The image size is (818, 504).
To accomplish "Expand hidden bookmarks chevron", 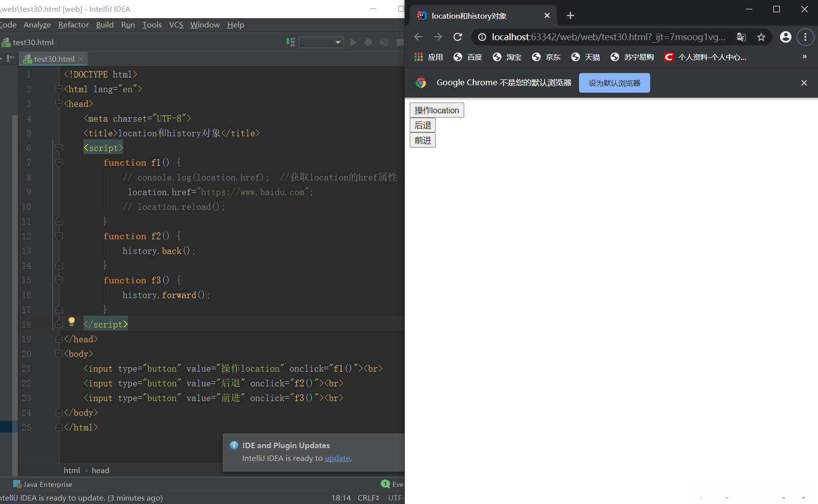I will 804,57.
